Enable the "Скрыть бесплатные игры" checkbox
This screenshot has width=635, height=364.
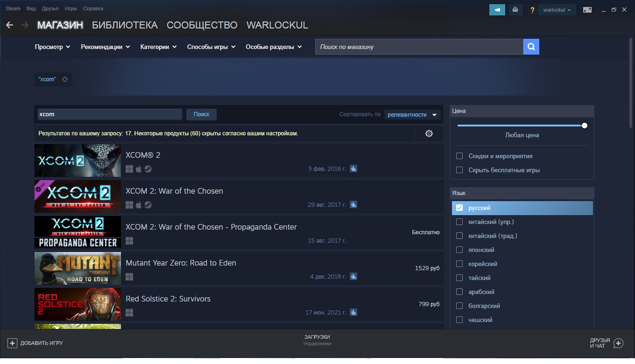click(x=459, y=170)
